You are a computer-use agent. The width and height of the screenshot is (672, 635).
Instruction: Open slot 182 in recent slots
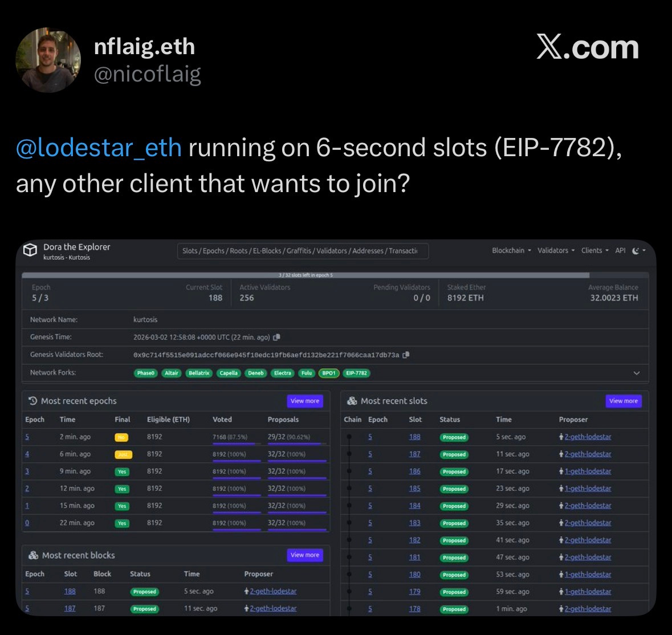point(414,540)
